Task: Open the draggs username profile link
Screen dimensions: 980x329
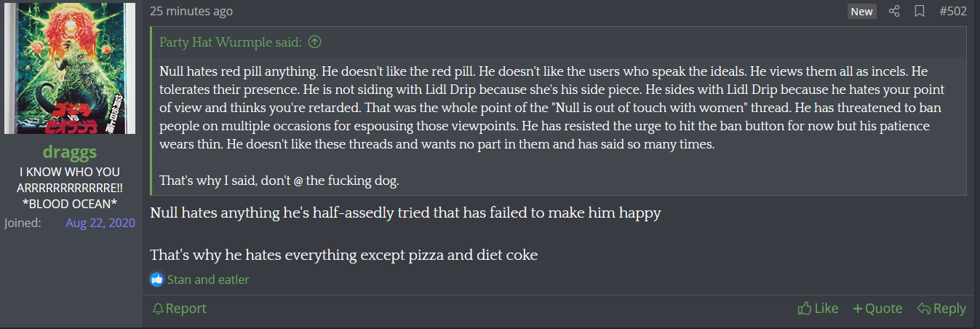Action: coord(69,152)
